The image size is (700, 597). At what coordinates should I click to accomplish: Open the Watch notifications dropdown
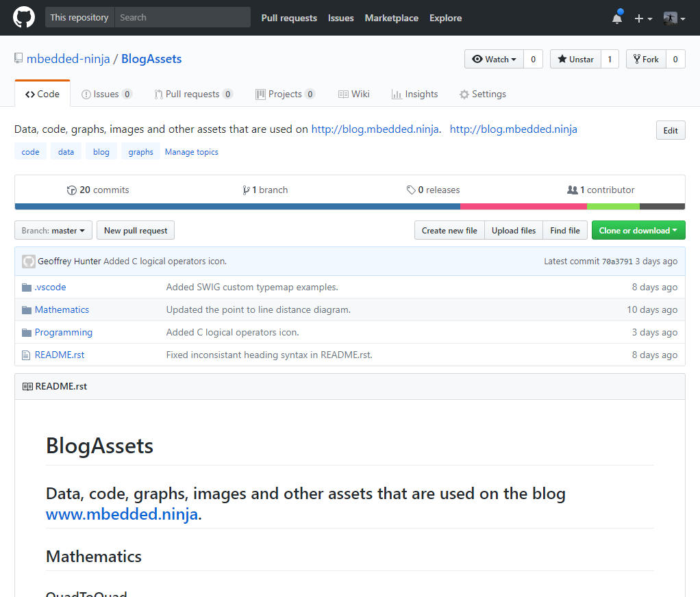pos(494,60)
